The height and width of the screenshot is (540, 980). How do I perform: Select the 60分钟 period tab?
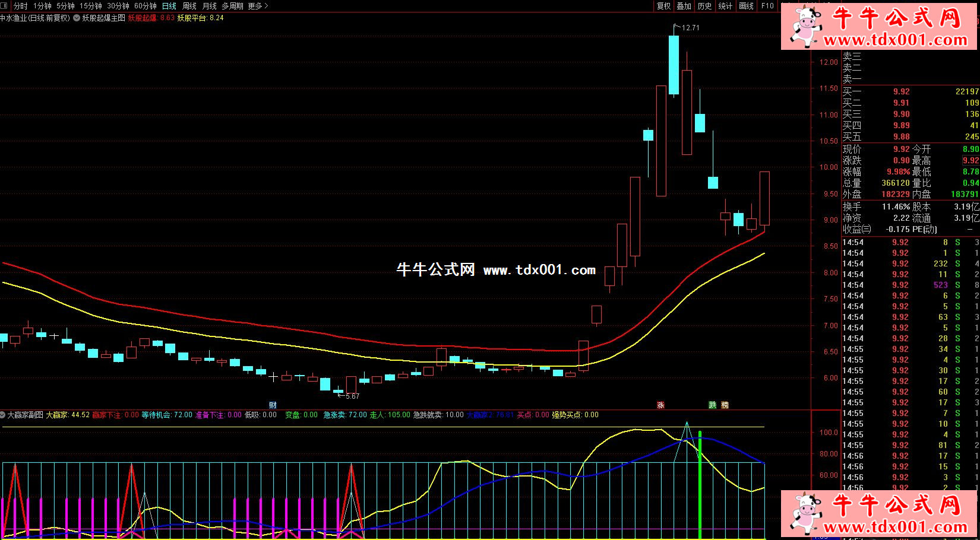(x=146, y=6)
